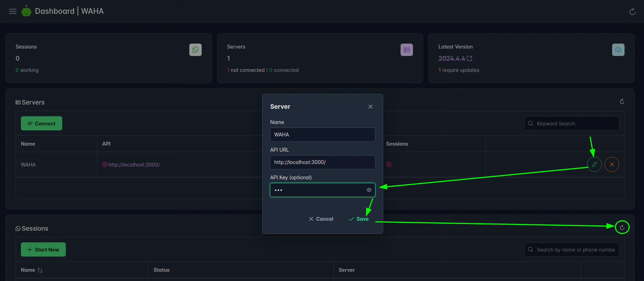Refresh the Sessions panel
Viewport: 644px width, 281px height.
[622, 227]
